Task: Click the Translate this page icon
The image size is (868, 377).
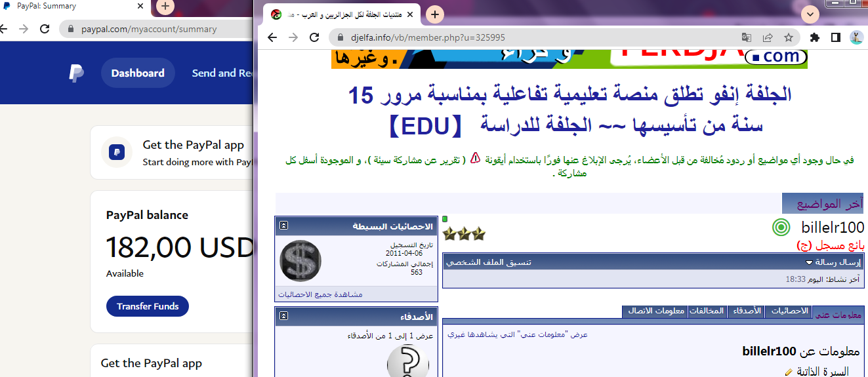Action: pyautogui.click(x=747, y=37)
